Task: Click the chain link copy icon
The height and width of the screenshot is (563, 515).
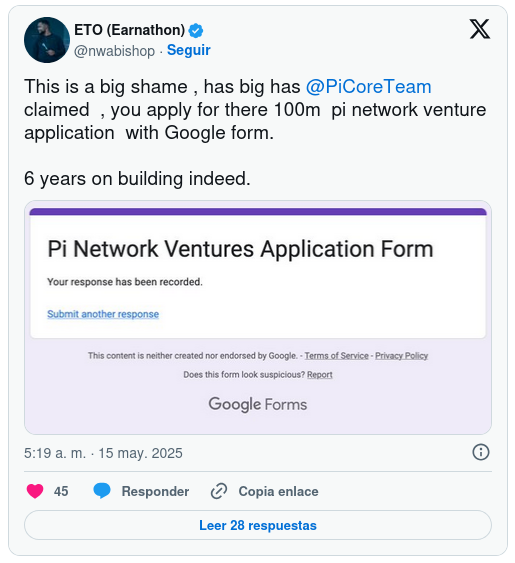Action: point(219,491)
